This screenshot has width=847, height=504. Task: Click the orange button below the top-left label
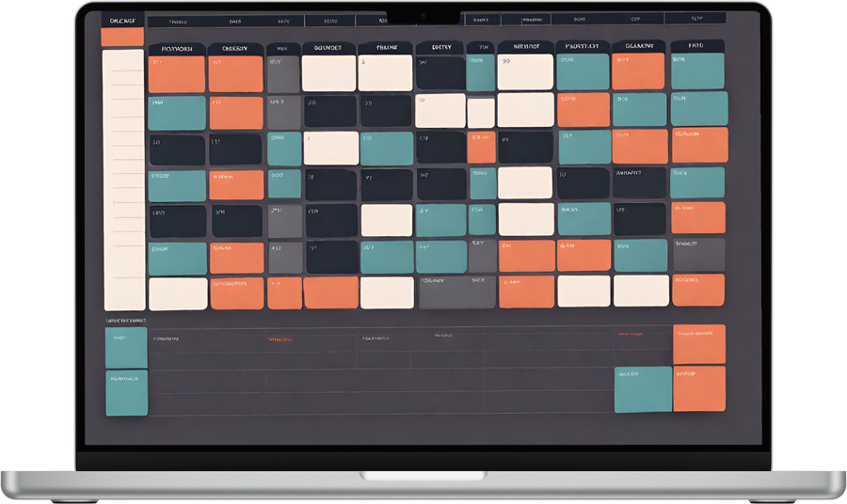click(x=122, y=37)
